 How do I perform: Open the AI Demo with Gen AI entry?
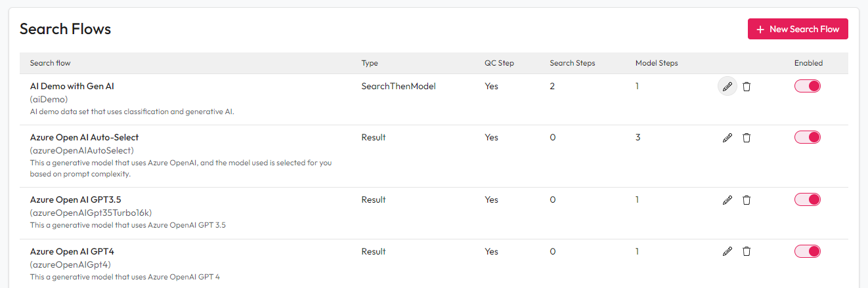[72, 86]
